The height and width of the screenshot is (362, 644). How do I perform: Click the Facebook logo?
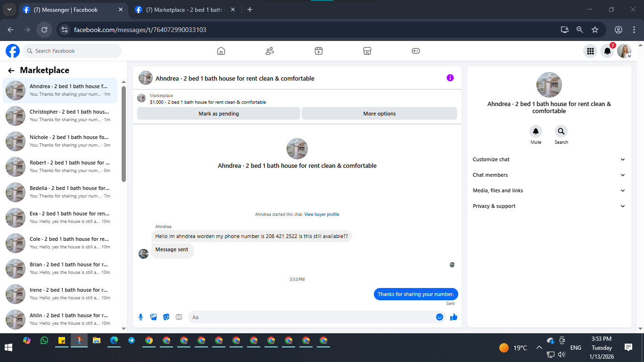pyautogui.click(x=13, y=51)
